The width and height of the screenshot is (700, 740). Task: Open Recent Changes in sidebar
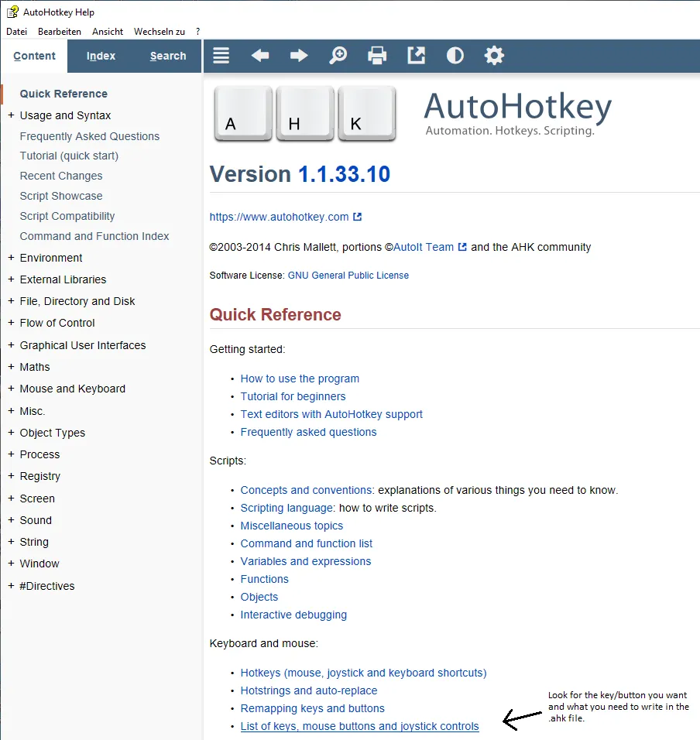[x=61, y=176]
